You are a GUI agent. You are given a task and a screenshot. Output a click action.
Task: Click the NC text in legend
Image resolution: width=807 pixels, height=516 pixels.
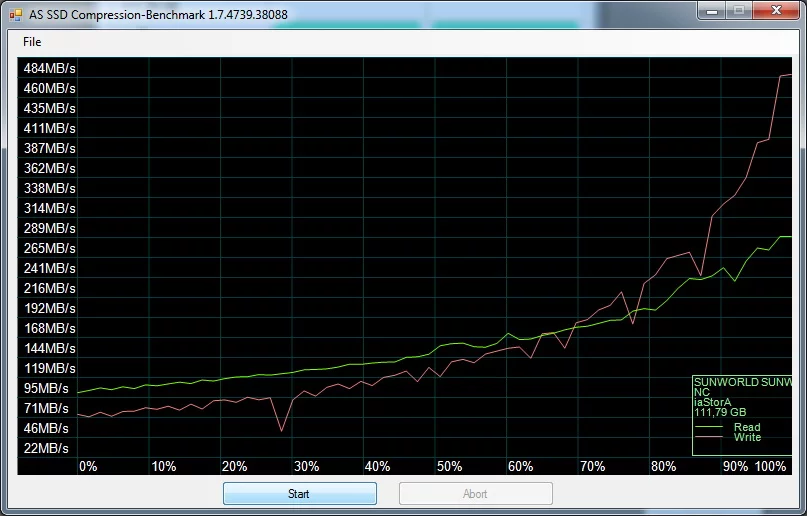pyautogui.click(x=701, y=392)
